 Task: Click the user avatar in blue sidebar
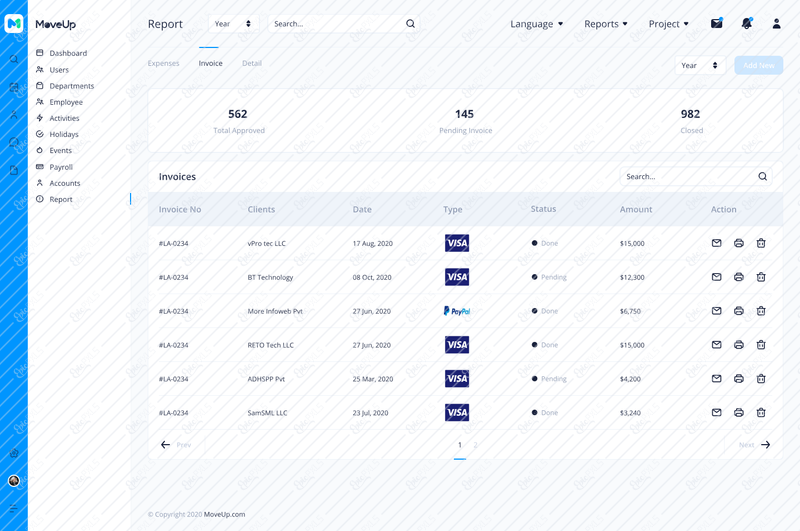tap(14, 481)
